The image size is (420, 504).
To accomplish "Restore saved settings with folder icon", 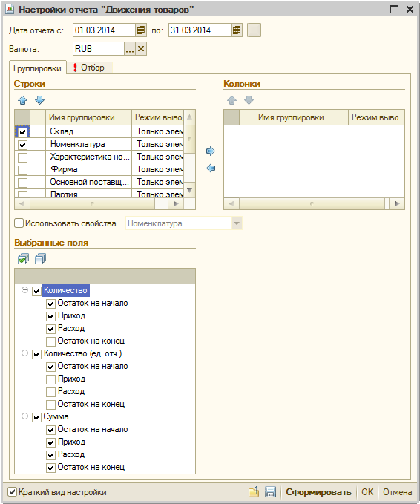I will 254,492.
